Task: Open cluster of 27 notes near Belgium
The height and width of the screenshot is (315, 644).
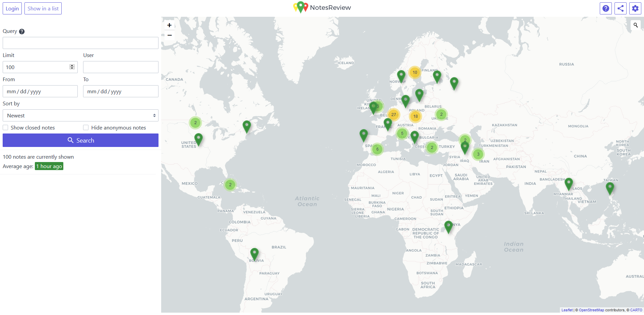Action: (394, 115)
